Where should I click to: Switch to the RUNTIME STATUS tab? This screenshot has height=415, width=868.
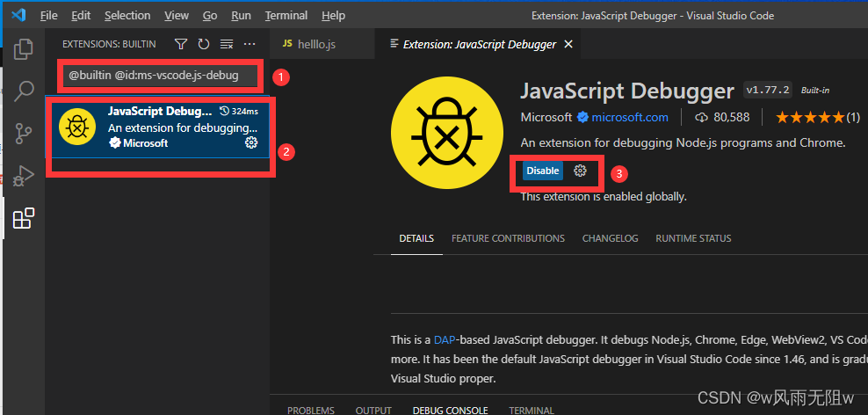click(694, 238)
